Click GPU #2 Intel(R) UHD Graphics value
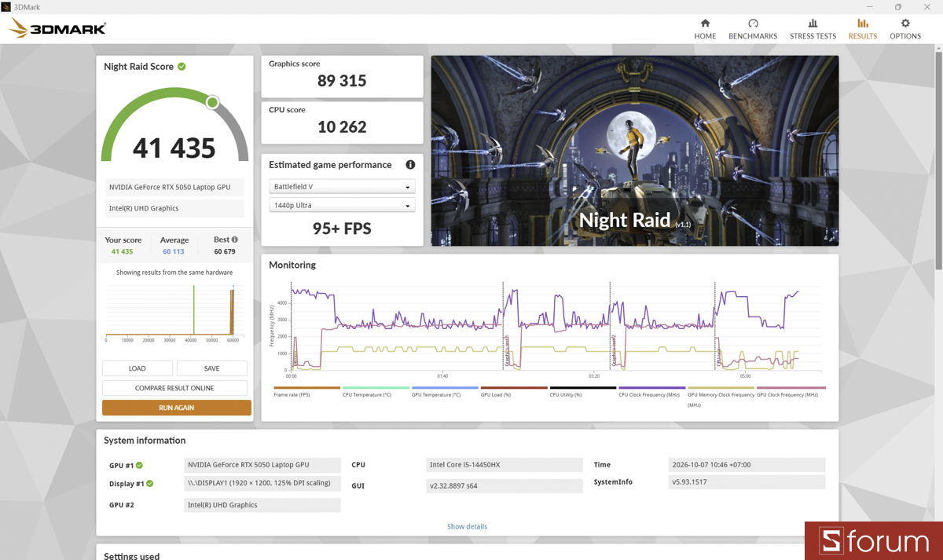The width and height of the screenshot is (943, 560). (x=262, y=505)
